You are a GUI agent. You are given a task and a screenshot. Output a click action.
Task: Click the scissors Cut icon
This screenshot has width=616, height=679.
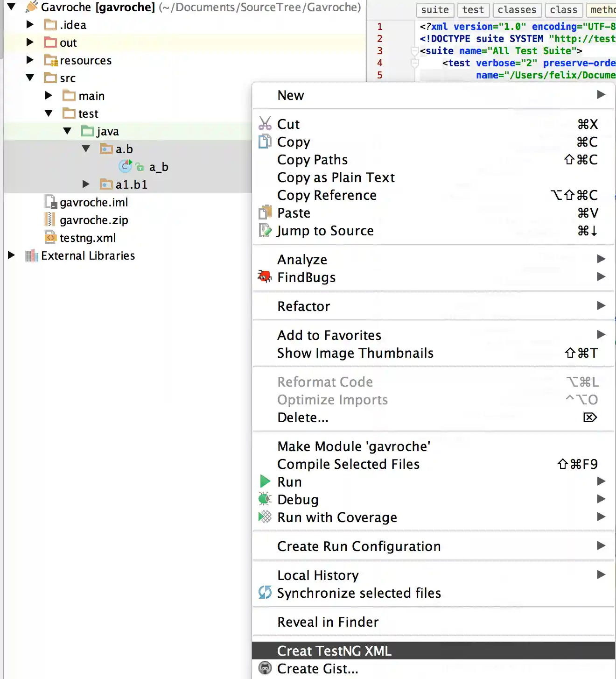coord(265,124)
